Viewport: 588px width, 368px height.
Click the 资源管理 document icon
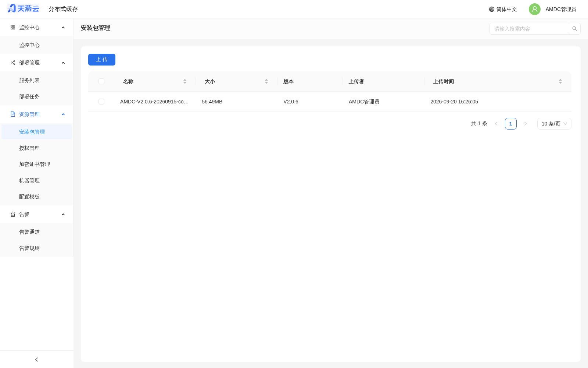click(x=13, y=114)
